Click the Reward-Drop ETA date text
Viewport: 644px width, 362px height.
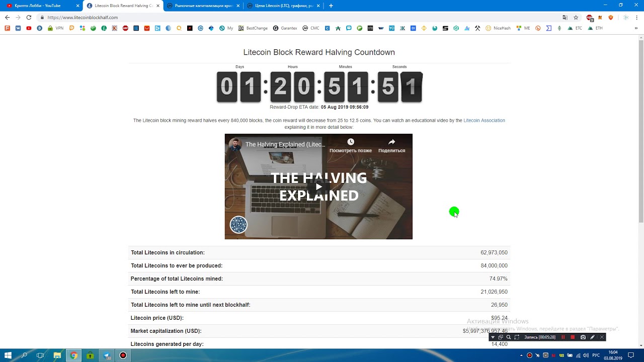point(319,107)
